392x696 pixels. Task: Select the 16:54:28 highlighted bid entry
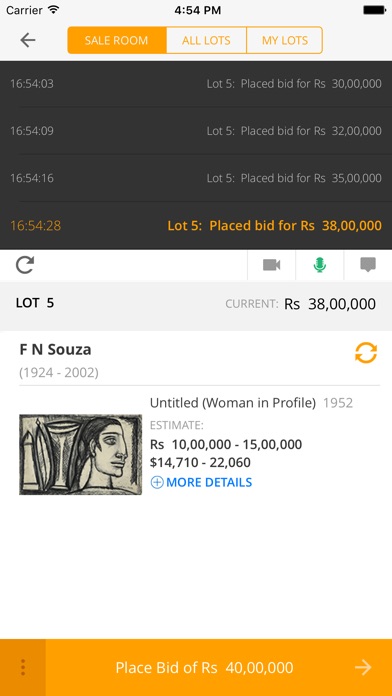tap(196, 225)
